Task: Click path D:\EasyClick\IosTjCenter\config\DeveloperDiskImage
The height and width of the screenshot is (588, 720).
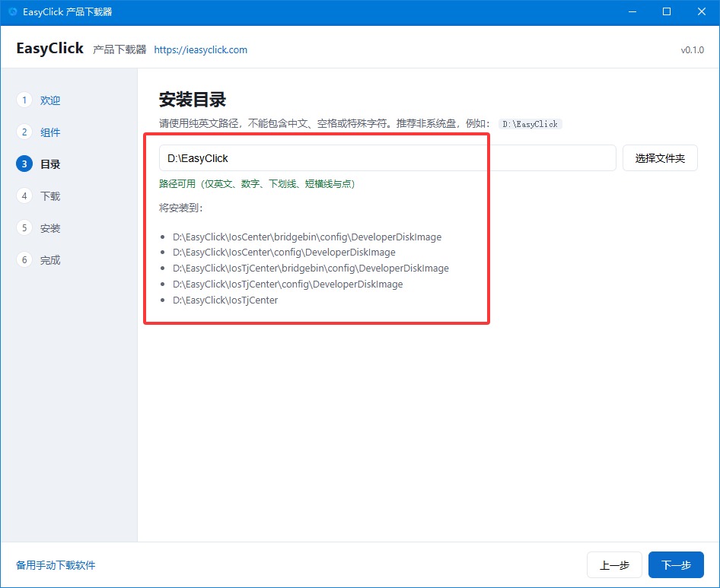Action: [288, 284]
